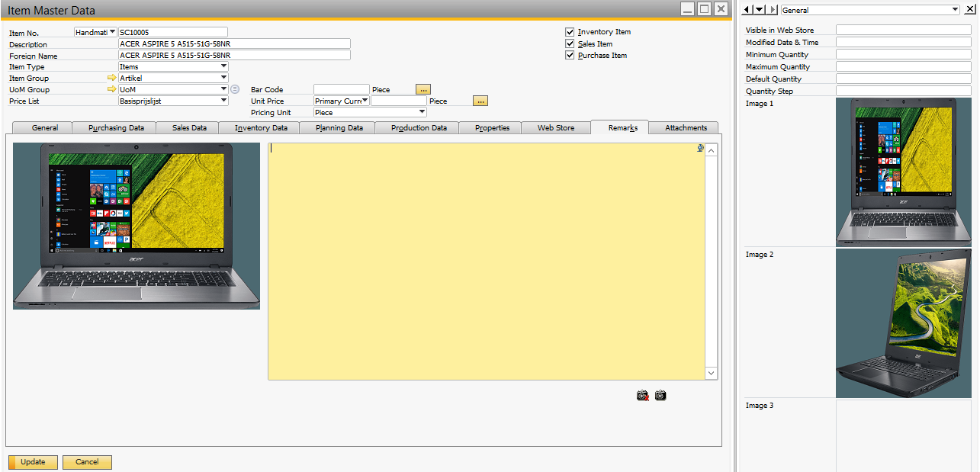
Task: Open the Item No. series dropdown
Action: coord(113,32)
